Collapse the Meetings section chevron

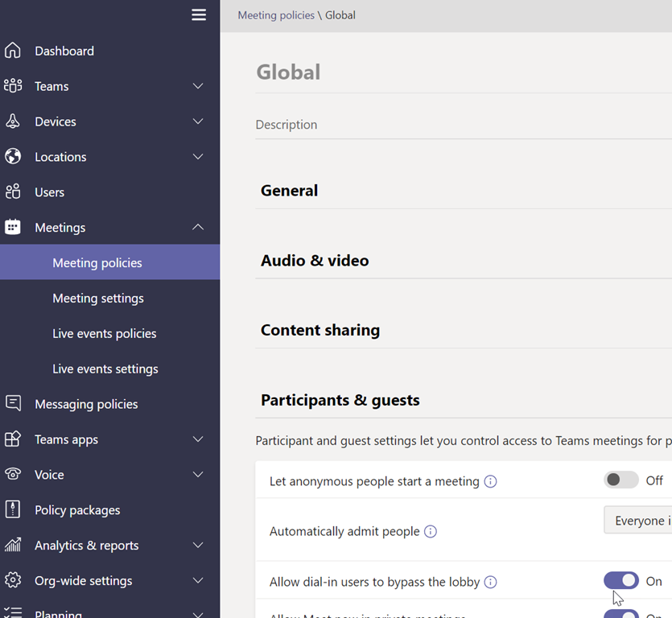click(198, 227)
